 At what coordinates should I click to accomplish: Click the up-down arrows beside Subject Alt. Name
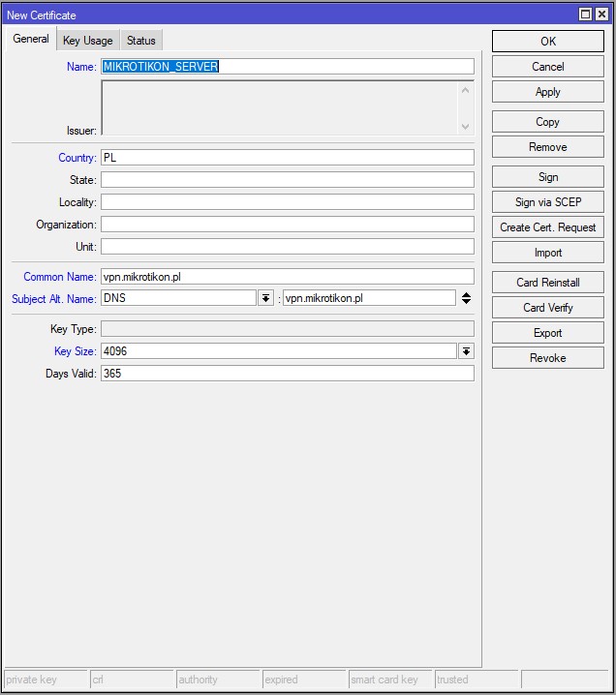466,298
